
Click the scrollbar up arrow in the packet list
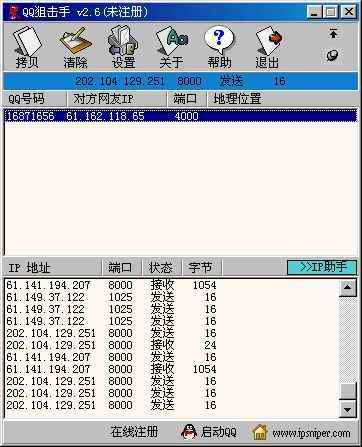(x=348, y=288)
